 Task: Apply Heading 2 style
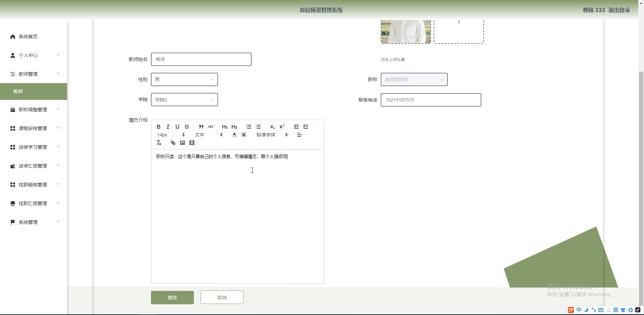tap(234, 127)
